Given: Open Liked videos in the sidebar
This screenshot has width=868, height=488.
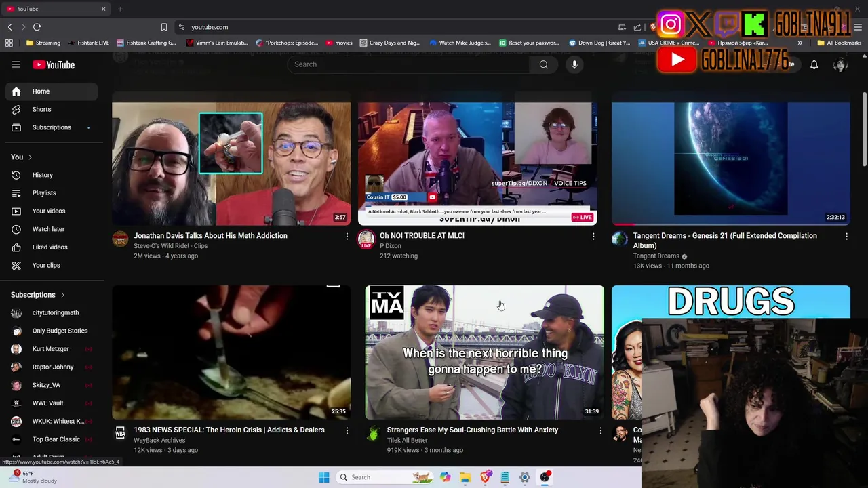Looking at the screenshot, I should (52, 247).
